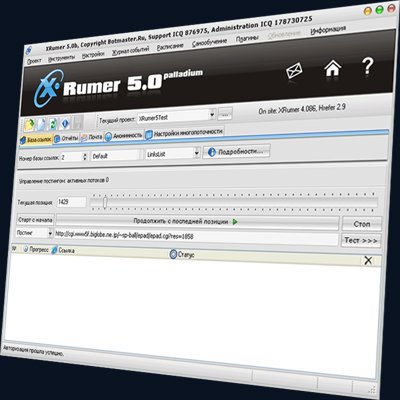
Task: Switch to the База ссылок tab
Action: tap(36, 140)
